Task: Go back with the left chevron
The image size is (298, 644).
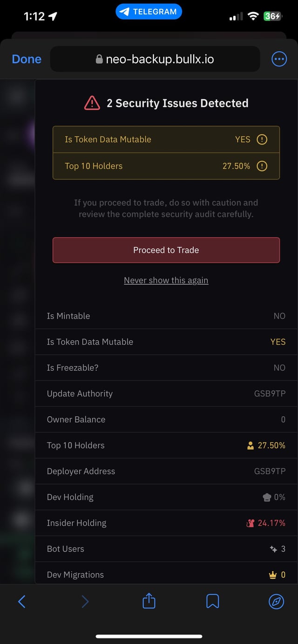Action: pyautogui.click(x=21, y=601)
